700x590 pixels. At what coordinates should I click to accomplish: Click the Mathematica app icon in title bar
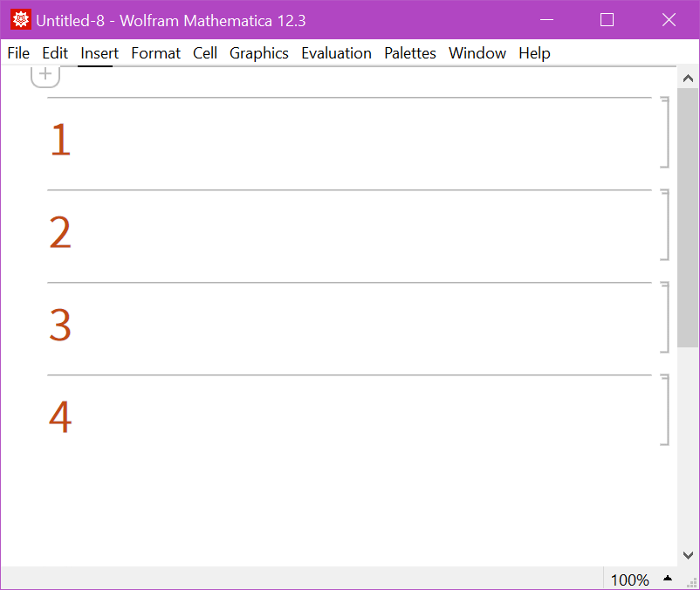pos(20,20)
